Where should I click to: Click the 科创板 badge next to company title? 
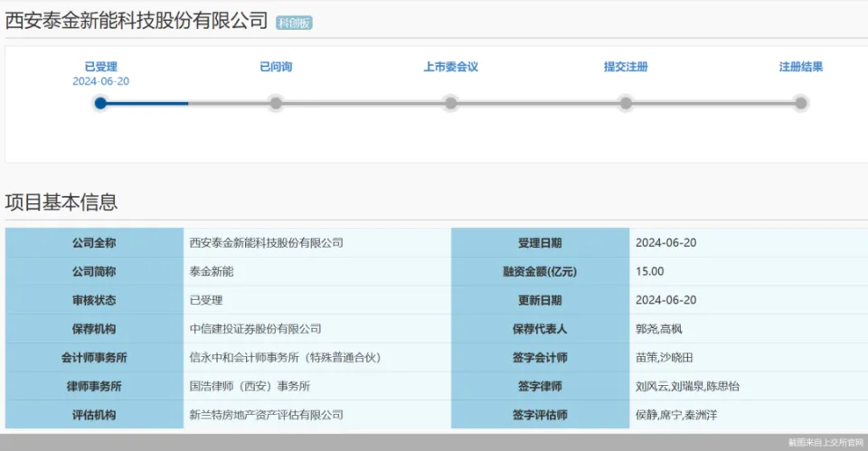(294, 23)
